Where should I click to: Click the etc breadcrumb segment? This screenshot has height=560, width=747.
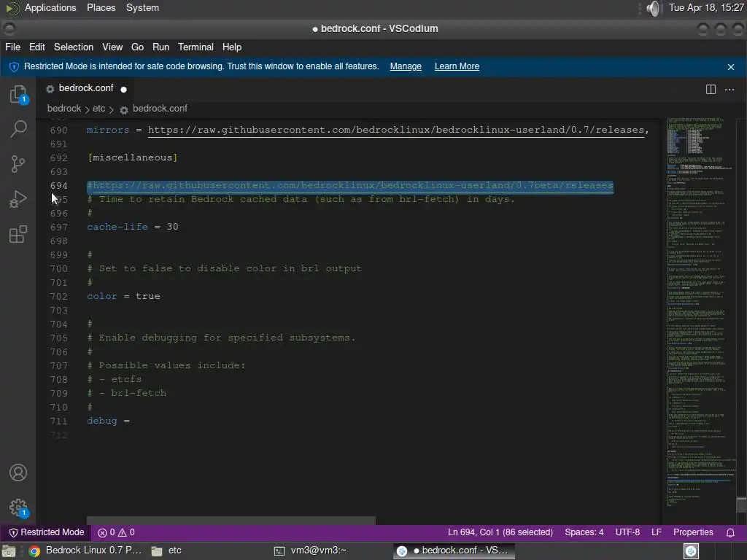tap(98, 109)
